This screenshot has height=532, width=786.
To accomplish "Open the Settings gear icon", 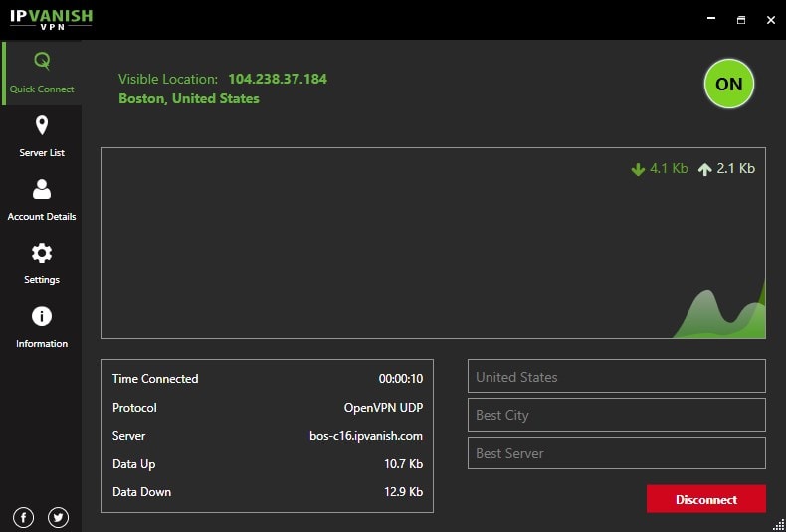I will [x=42, y=253].
